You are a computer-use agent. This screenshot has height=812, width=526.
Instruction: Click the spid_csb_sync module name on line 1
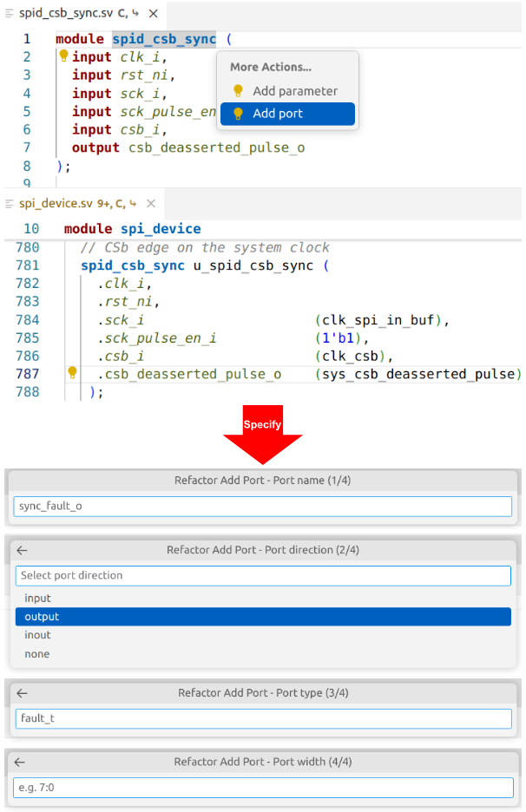tap(163, 39)
